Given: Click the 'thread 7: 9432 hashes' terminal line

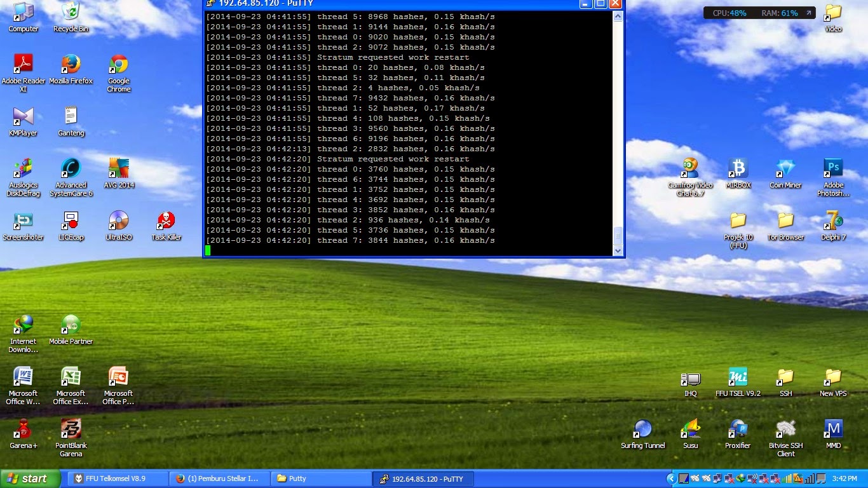Looking at the screenshot, I should click(351, 98).
